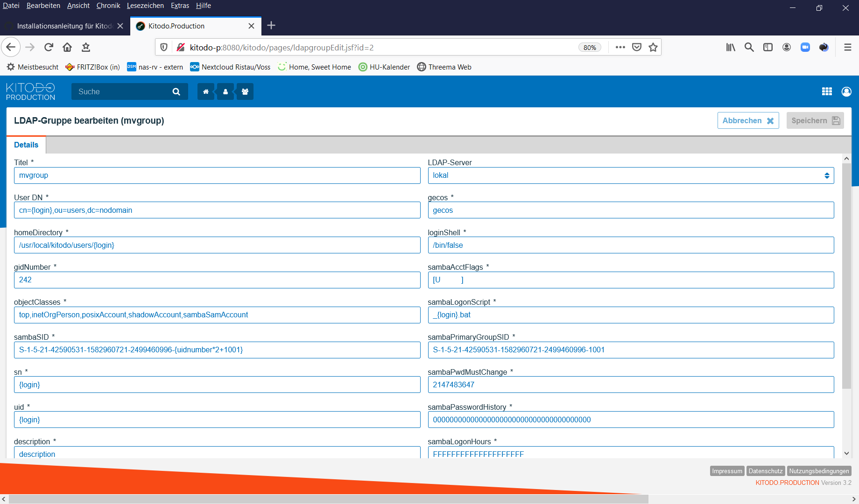859x504 pixels.
Task: Open the user-group icon in Kitodo header
Action: [x=245, y=92]
